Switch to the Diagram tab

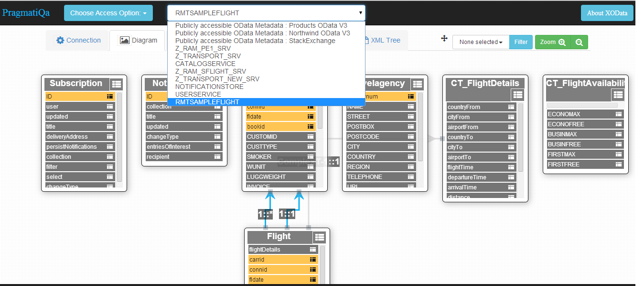coord(138,41)
